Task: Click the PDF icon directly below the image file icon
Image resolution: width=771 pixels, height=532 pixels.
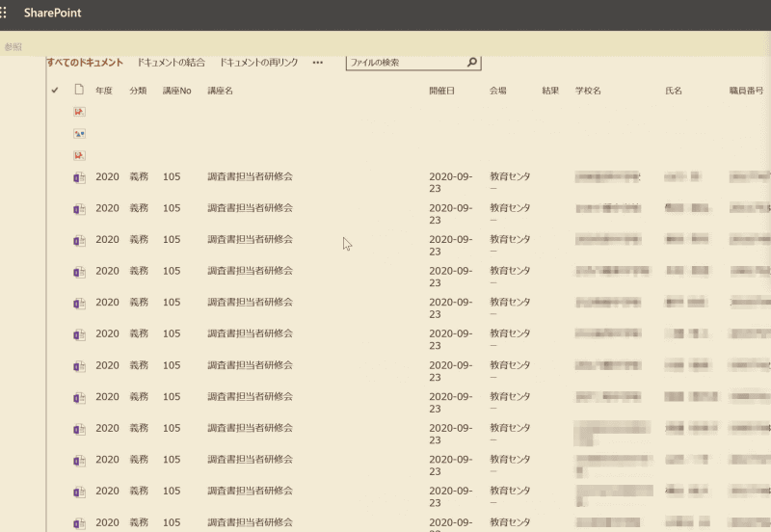Action: [79, 155]
